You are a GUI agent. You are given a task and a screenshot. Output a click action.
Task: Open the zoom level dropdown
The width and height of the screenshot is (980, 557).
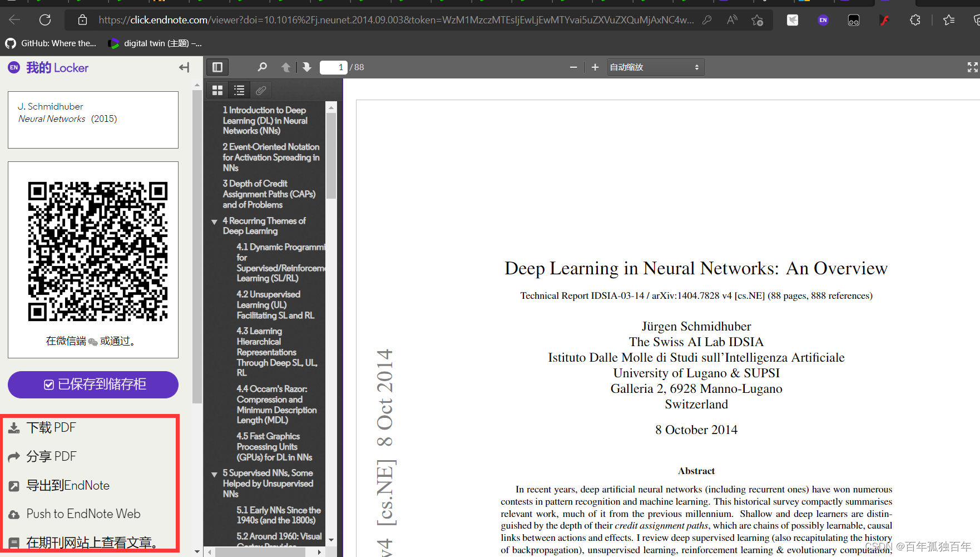(655, 67)
